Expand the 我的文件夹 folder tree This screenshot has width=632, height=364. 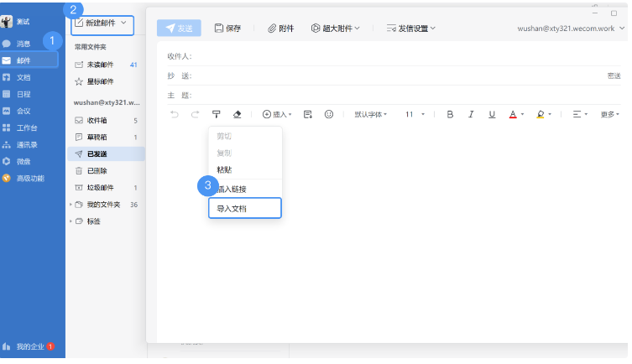pyautogui.click(x=71, y=205)
